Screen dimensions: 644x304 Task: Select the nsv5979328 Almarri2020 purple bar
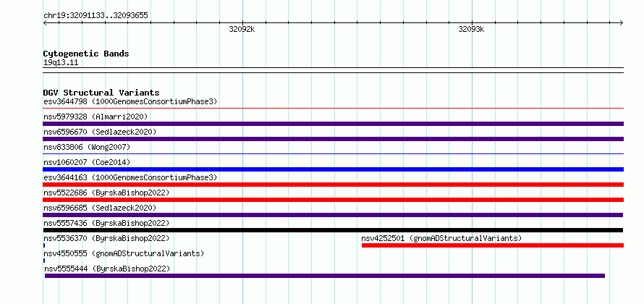pyautogui.click(x=333, y=124)
